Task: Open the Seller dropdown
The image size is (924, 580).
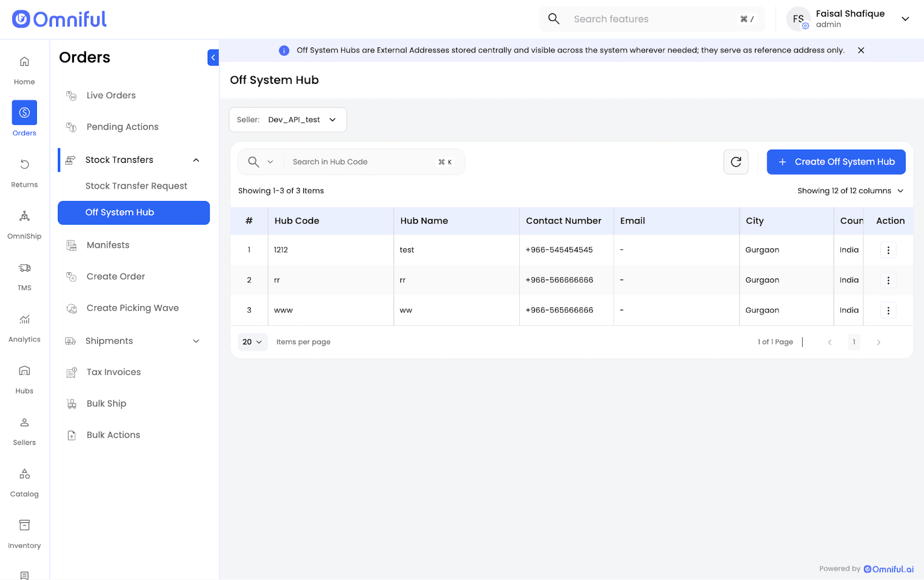Action: [288, 120]
